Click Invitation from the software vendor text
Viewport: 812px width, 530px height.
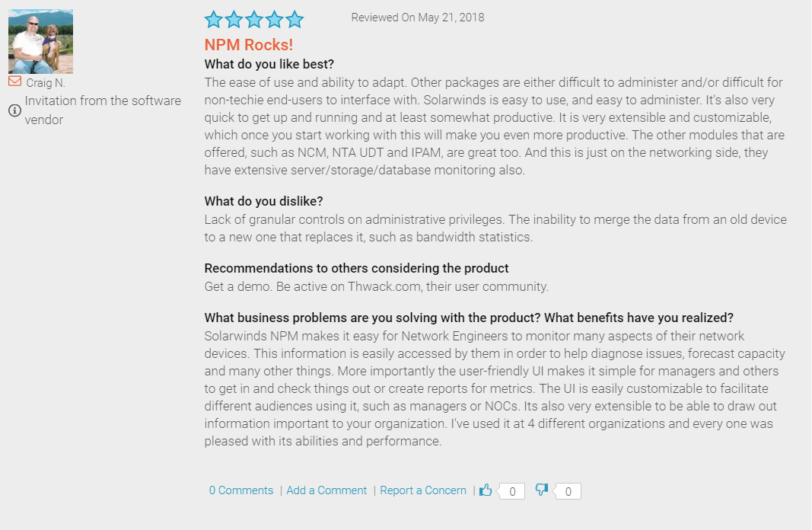point(103,110)
